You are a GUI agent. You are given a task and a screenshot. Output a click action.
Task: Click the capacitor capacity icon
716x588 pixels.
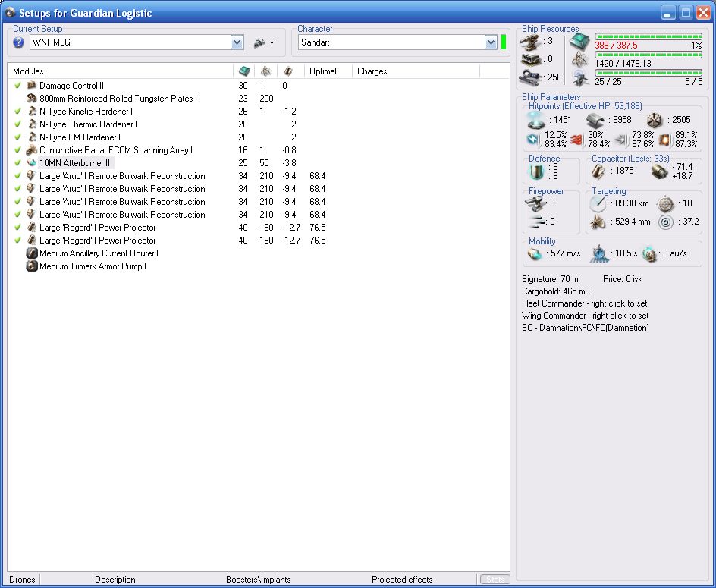coord(598,171)
